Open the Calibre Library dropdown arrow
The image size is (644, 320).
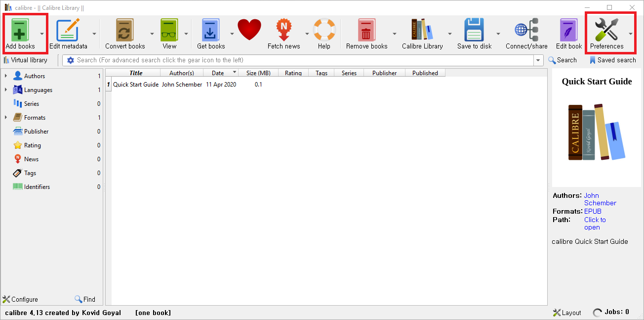click(x=449, y=34)
